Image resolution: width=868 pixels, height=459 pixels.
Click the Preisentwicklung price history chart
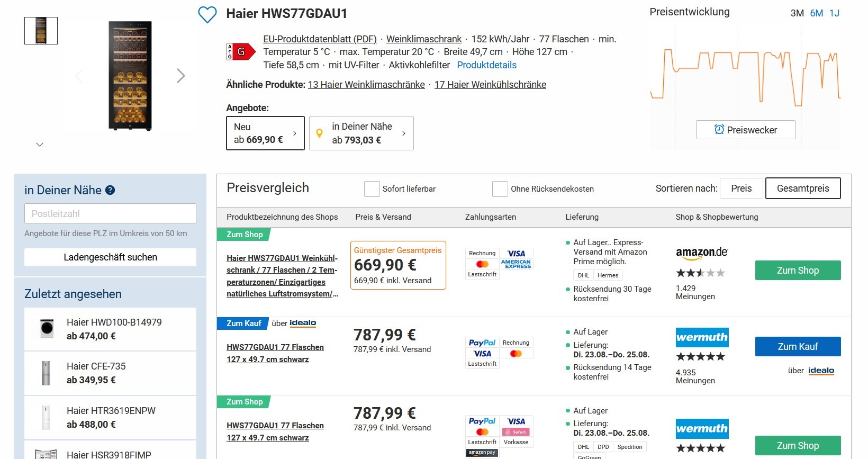[745, 77]
